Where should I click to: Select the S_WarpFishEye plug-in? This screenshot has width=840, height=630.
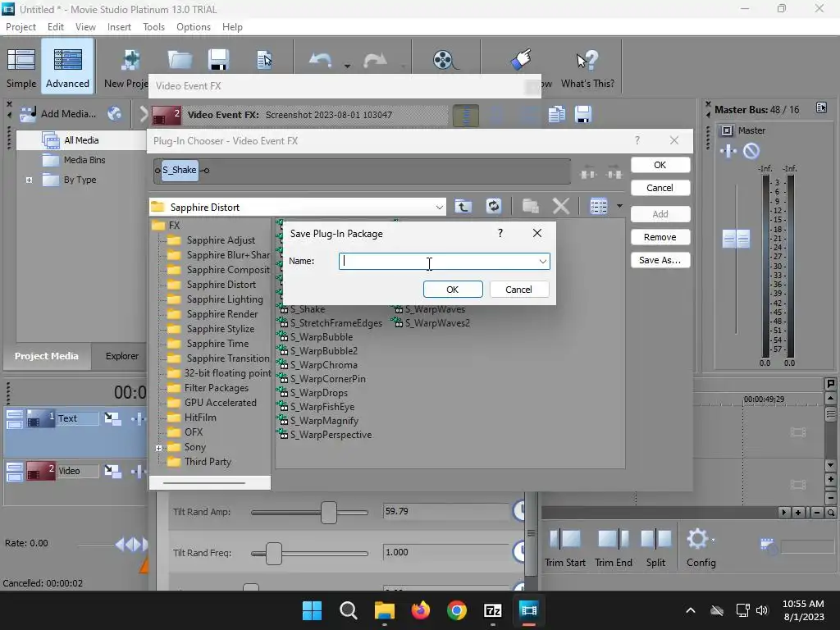point(322,407)
